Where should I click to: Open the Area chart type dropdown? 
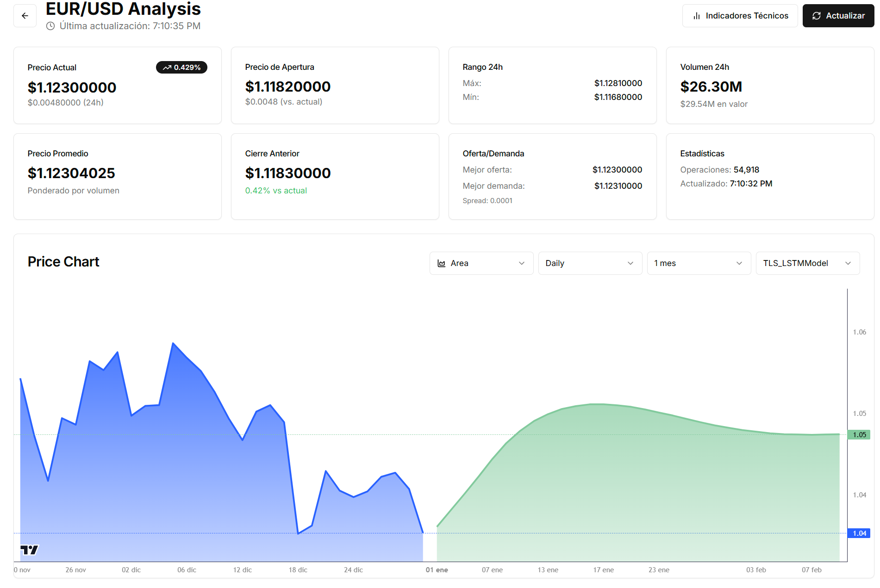pyautogui.click(x=481, y=263)
